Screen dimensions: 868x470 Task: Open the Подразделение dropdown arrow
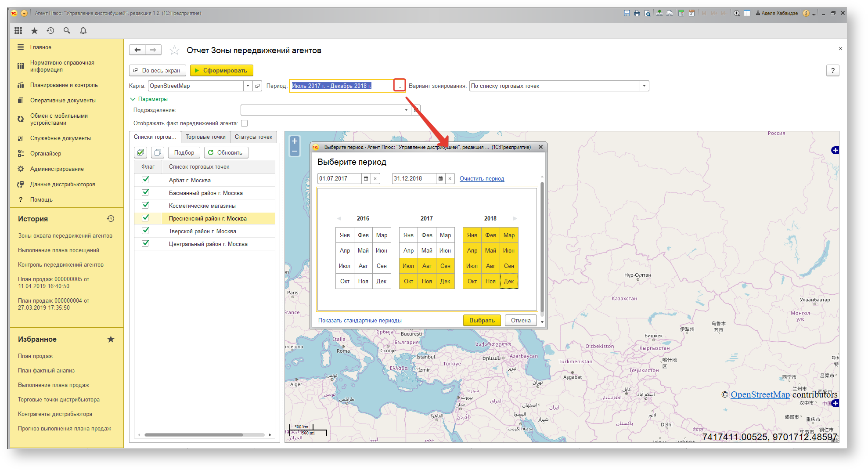coord(406,110)
